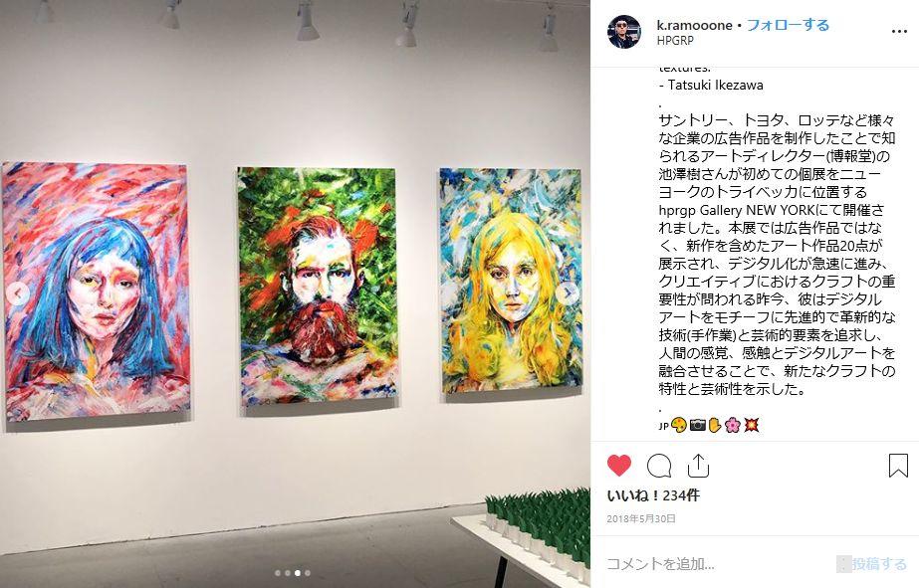
Task: Select the first carousel dot indicator
Action: click(x=278, y=573)
